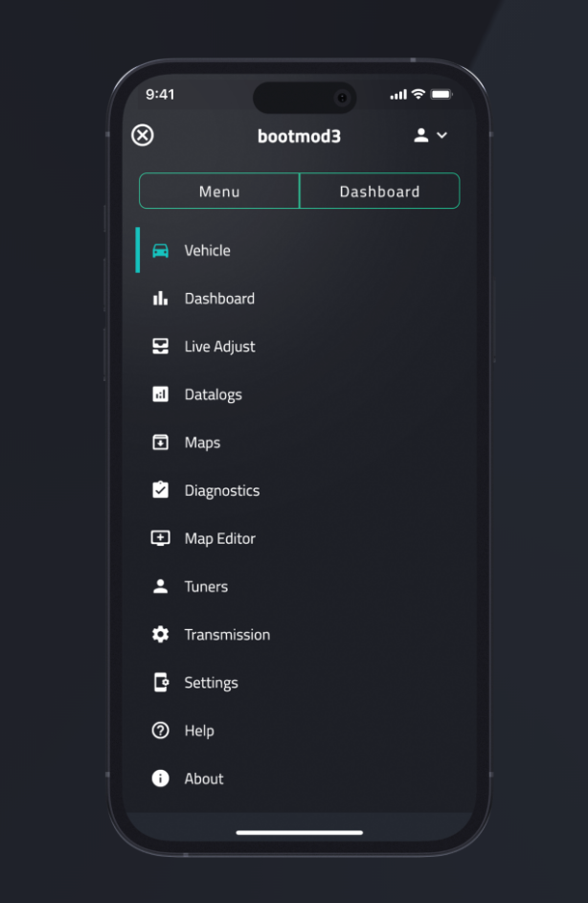Open Datalogs using its icon

160,394
